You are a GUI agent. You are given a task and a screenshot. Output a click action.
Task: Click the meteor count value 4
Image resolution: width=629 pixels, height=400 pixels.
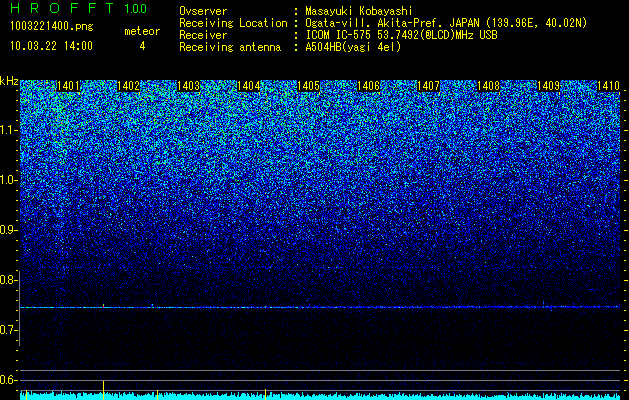142,46
